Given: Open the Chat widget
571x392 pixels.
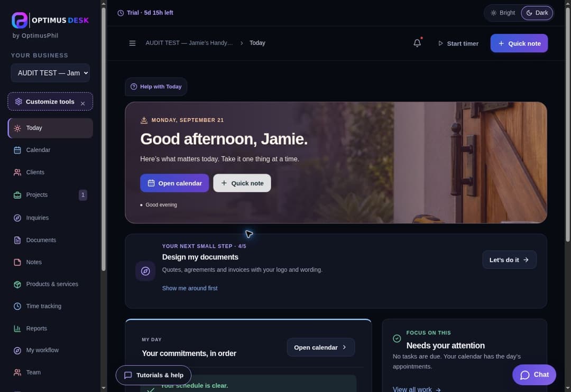Looking at the screenshot, I should pyautogui.click(x=534, y=375).
